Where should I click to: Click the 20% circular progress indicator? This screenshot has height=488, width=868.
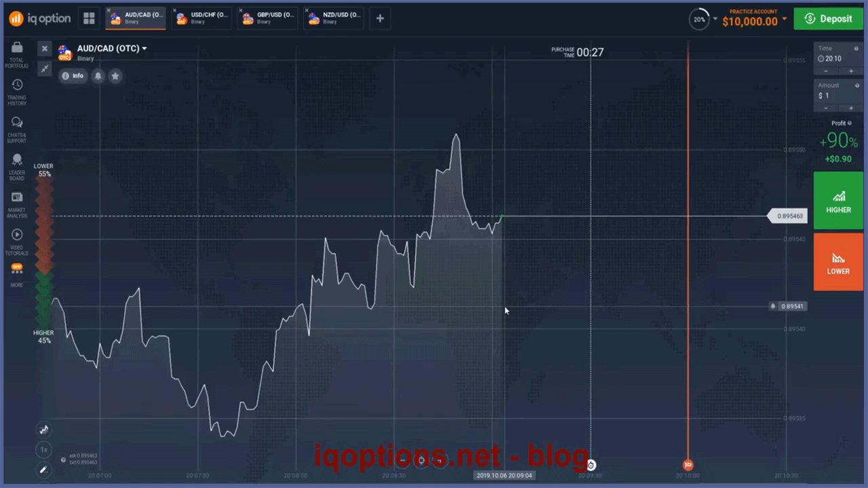pyautogui.click(x=699, y=19)
